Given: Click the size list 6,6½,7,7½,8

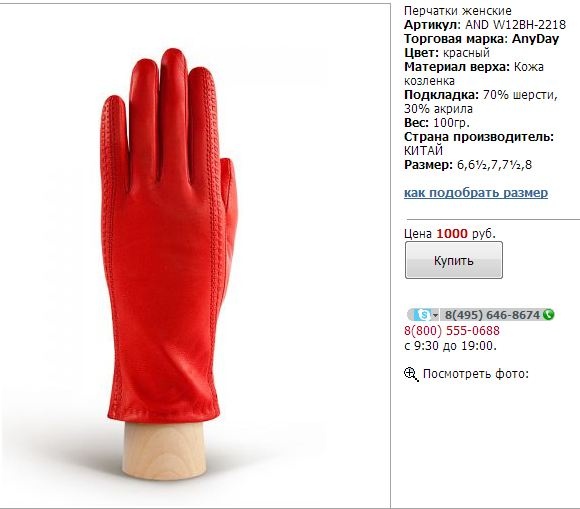Looking at the screenshot, I should [495, 165].
